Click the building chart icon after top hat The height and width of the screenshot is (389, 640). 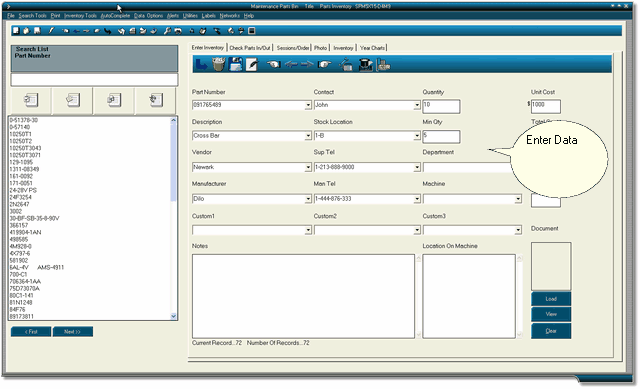click(383, 64)
